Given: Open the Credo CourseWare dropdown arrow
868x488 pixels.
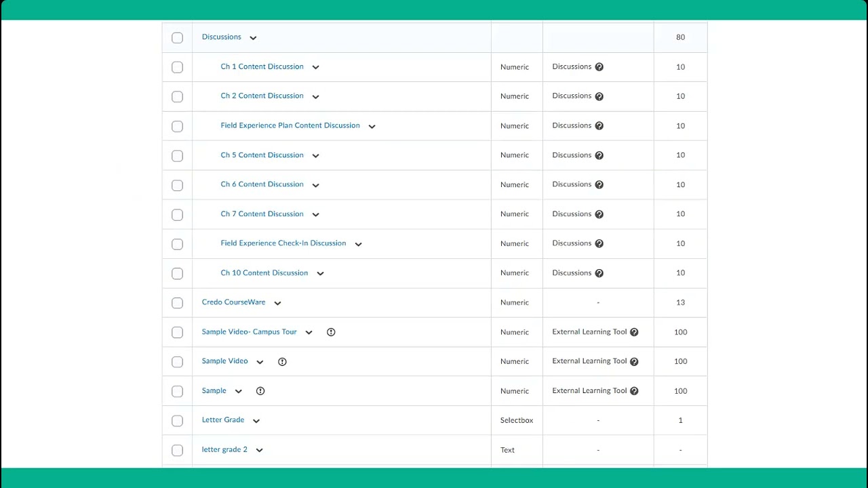Looking at the screenshot, I should coord(277,303).
